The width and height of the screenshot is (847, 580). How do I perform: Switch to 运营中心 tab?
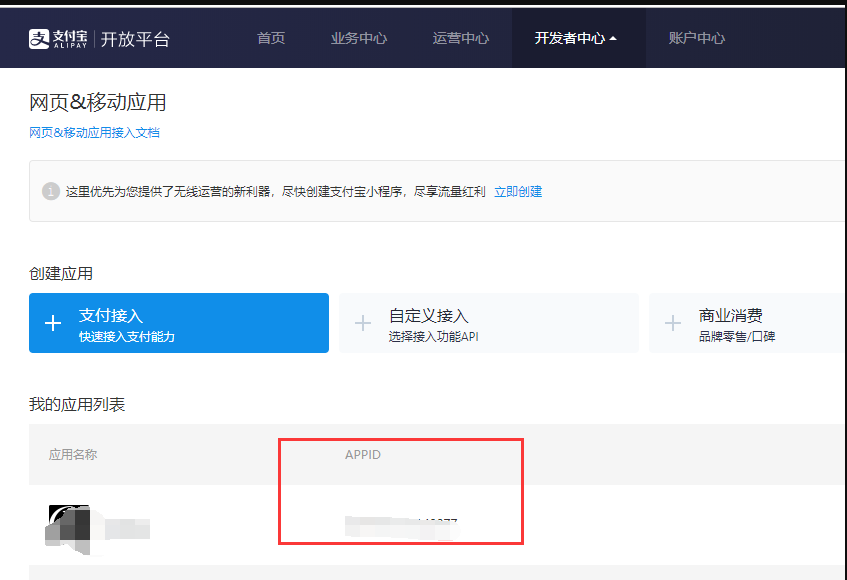(x=461, y=38)
